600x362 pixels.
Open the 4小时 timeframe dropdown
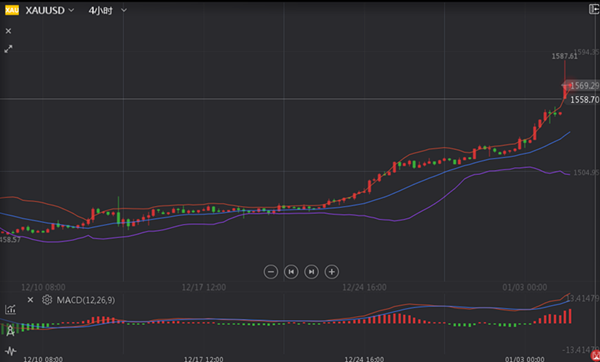[x=108, y=10]
